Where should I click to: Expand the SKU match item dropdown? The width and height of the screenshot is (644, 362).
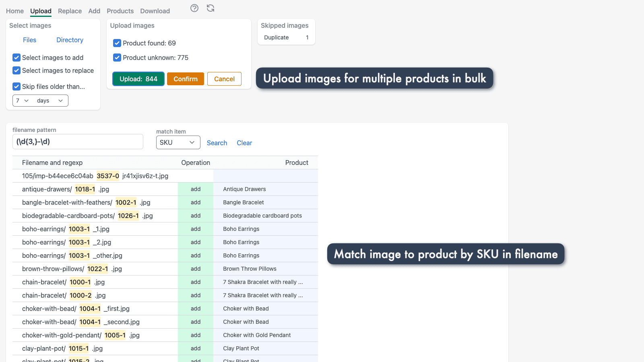(178, 142)
